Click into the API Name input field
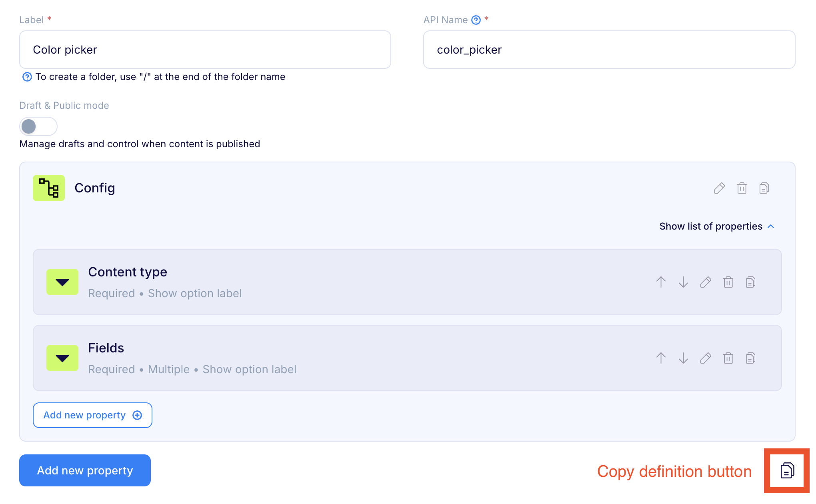 pyautogui.click(x=609, y=50)
